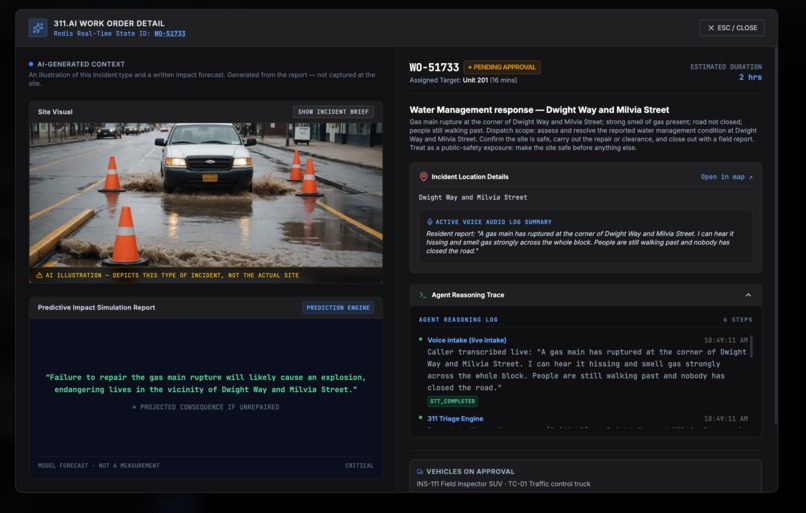Viewport: 806px width, 513px height.
Task: Open the WO-51733 Redis state ID link
Action: [x=170, y=33]
